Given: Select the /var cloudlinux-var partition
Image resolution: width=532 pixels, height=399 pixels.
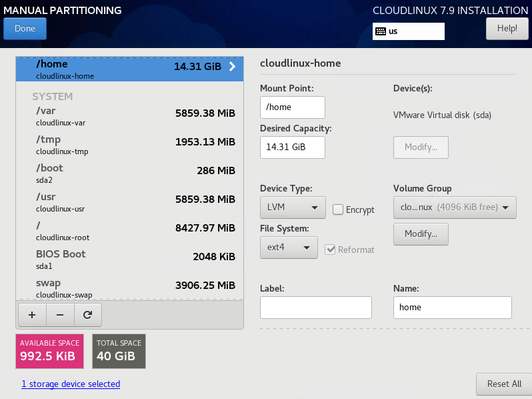Looking at the screenshot, I should click(x=129, y=116).
